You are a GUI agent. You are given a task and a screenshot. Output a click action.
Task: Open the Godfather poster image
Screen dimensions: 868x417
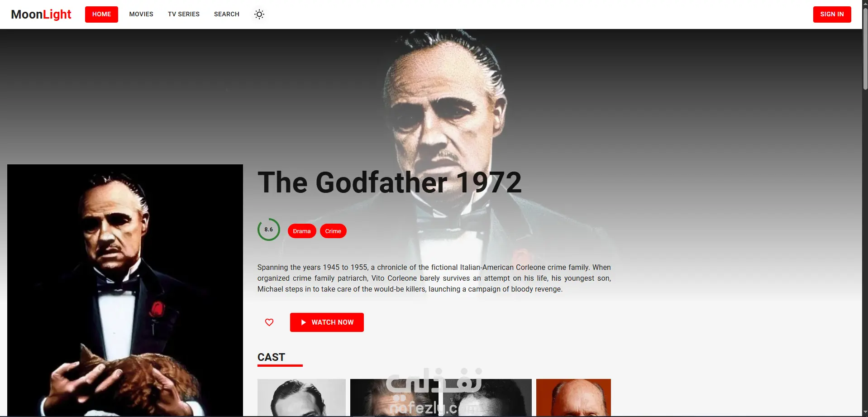(x=125, y=290)
